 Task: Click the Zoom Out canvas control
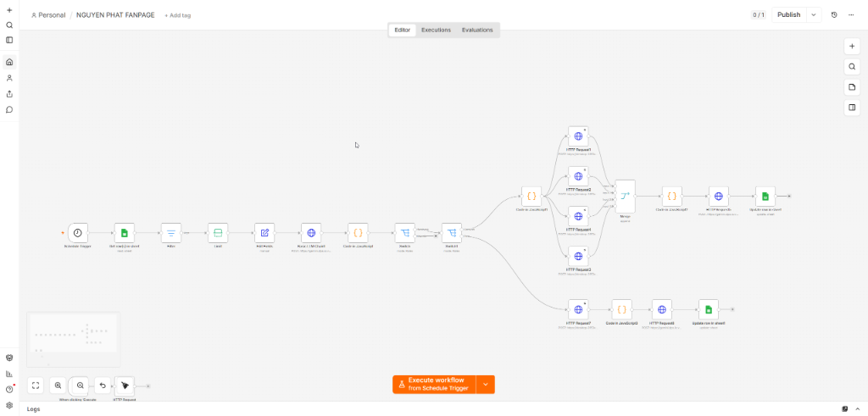point(81,385)
